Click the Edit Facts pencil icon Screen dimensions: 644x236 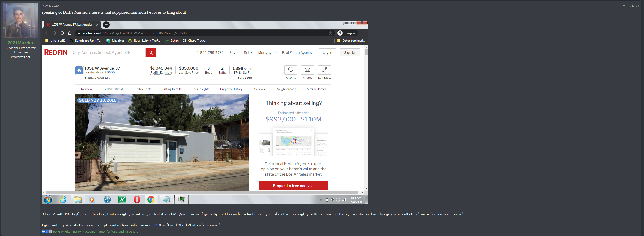pos(324,70)
